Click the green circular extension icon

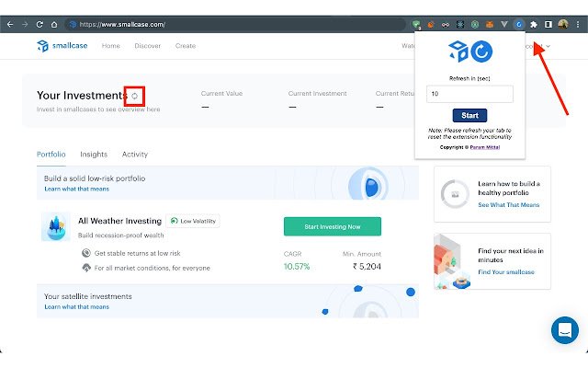click(x=475, y=25)
